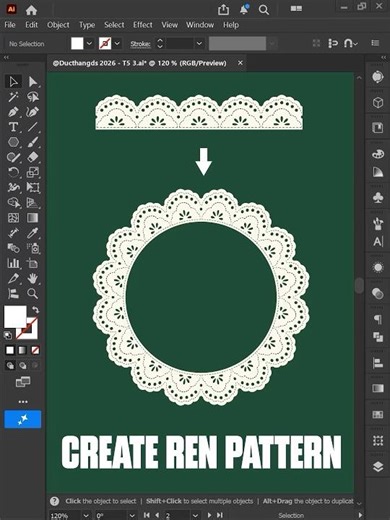Select the Column Graph tool

pyautogui.click(x=13, y=263)
